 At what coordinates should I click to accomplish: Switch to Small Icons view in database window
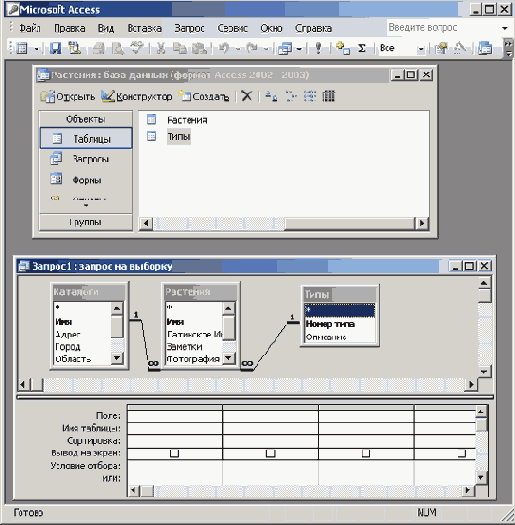(290, 96)
